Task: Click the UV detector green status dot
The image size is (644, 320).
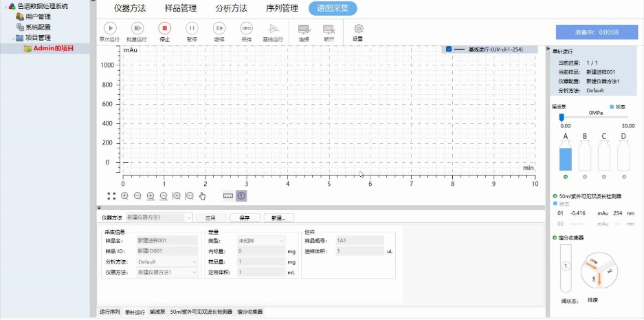Action: coord(555,196)
